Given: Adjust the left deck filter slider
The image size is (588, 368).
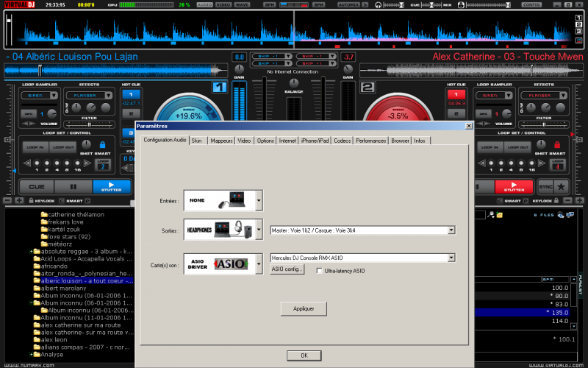Looking at the screenshot, I should [90, 124].
